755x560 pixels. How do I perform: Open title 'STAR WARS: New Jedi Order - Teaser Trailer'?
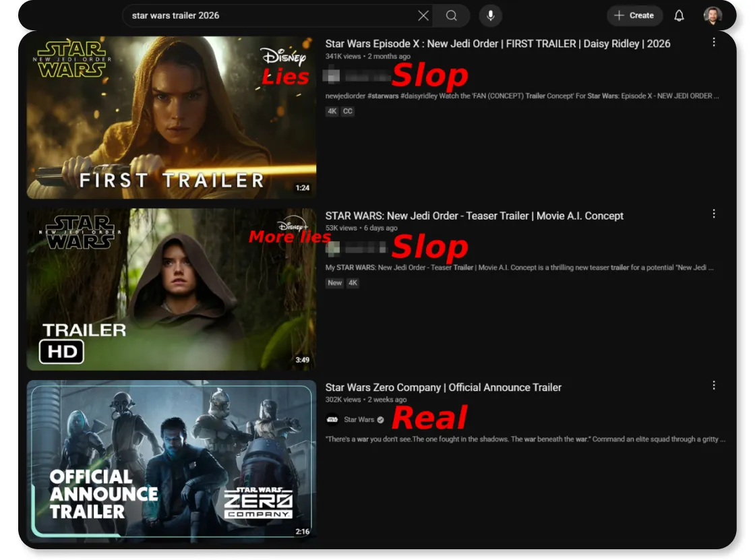(x=474, y=216)
